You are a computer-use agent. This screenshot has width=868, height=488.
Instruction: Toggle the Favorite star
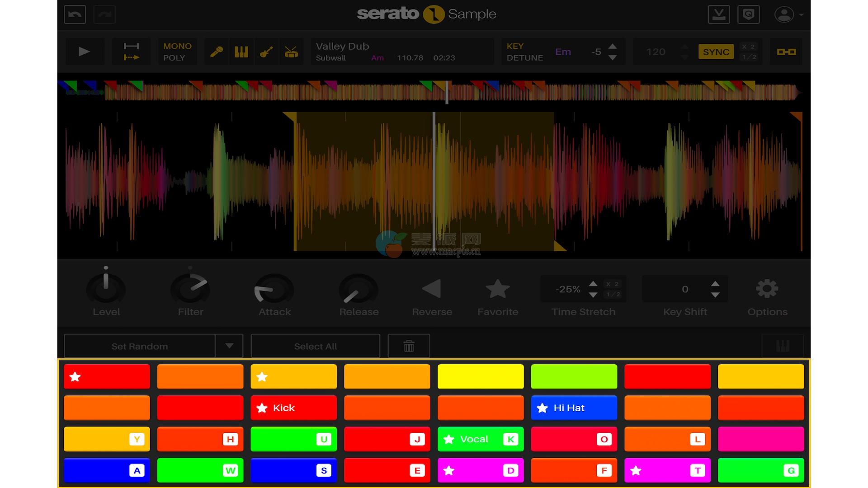coord(498,289)
